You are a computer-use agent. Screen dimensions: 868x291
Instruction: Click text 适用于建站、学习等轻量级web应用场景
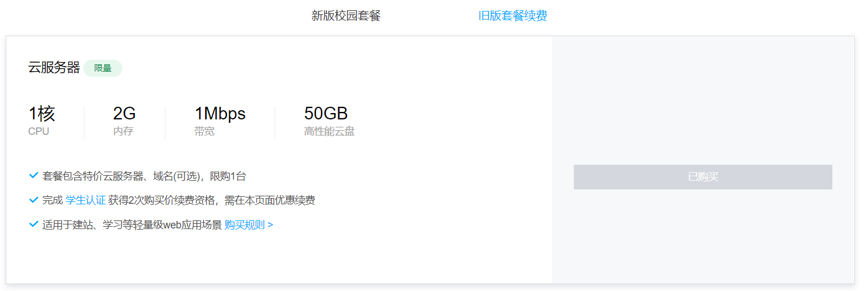tap(132, 224)
